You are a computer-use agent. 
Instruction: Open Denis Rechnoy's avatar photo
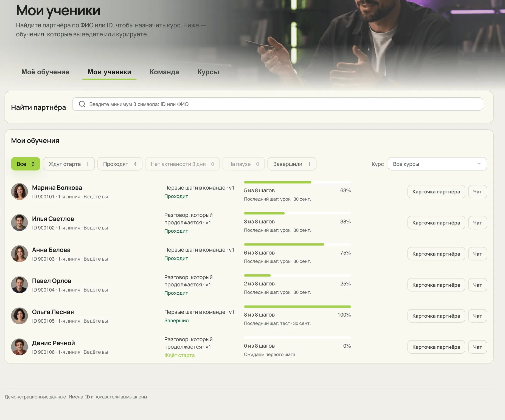coord(19,347)
